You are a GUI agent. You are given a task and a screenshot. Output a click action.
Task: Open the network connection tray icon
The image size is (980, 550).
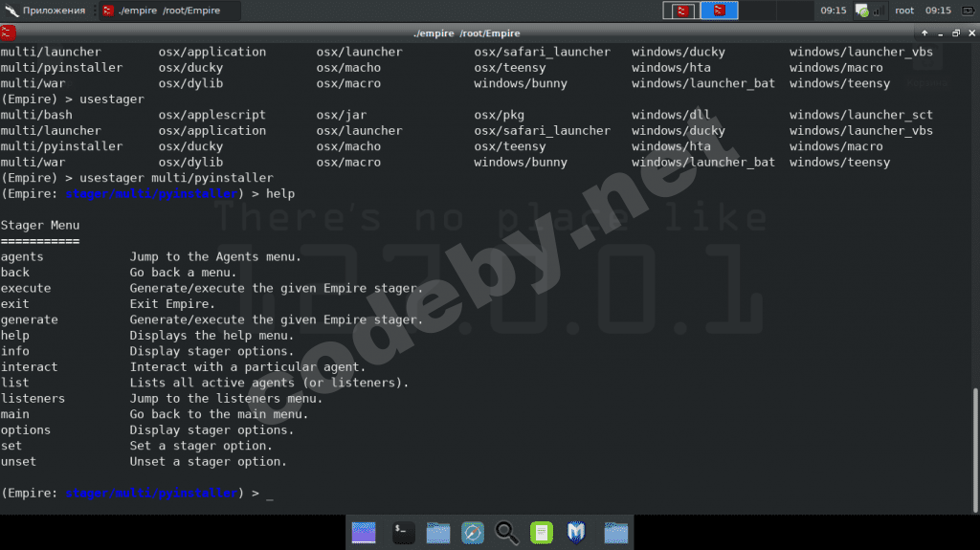pos(862,11)
